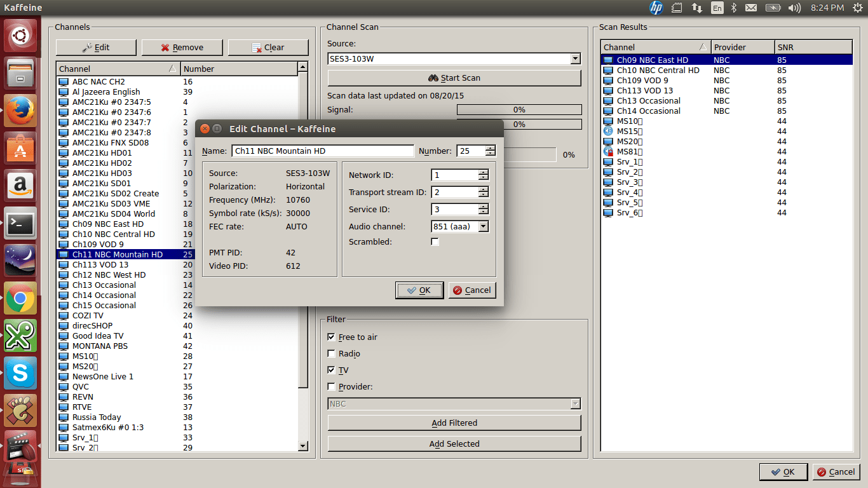Click radio icon beside MS15 in Scan Results
Screen dimensions: 868x488
(x=608, y=132)
